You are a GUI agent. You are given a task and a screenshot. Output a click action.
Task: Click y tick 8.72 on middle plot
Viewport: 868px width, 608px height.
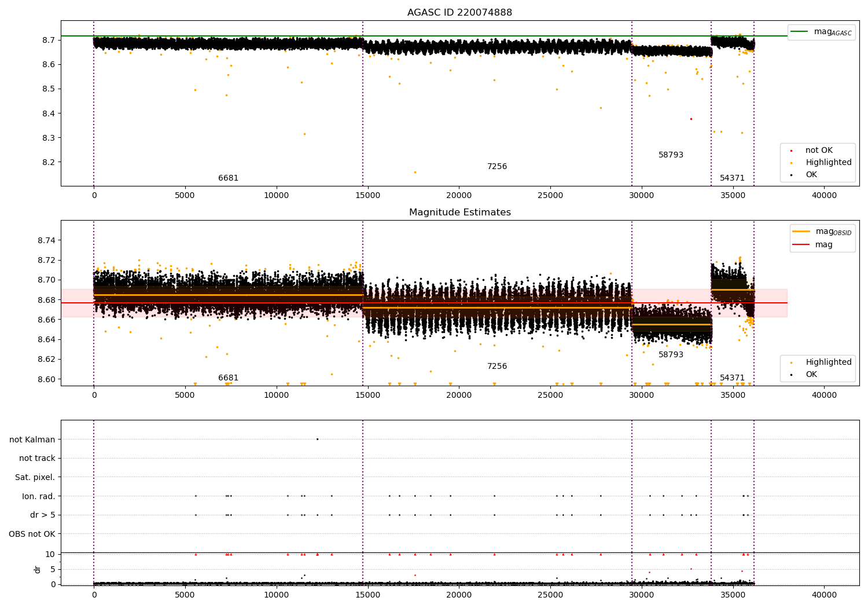click(47, 260)
